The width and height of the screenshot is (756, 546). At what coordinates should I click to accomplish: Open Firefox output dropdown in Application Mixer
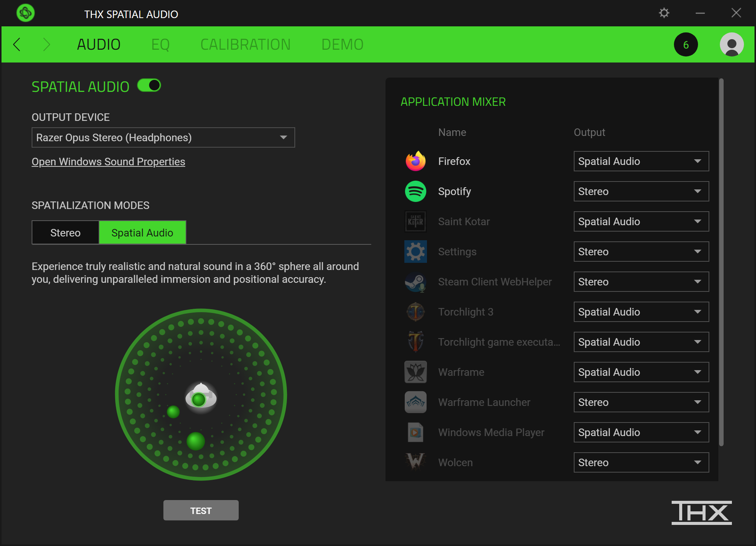(641, 161)
